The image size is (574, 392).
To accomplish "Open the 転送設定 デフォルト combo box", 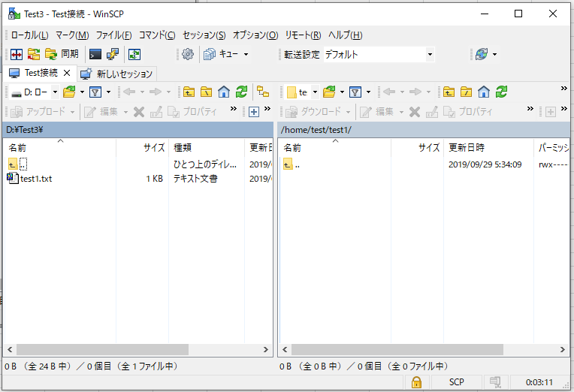I will coord(379,55).
